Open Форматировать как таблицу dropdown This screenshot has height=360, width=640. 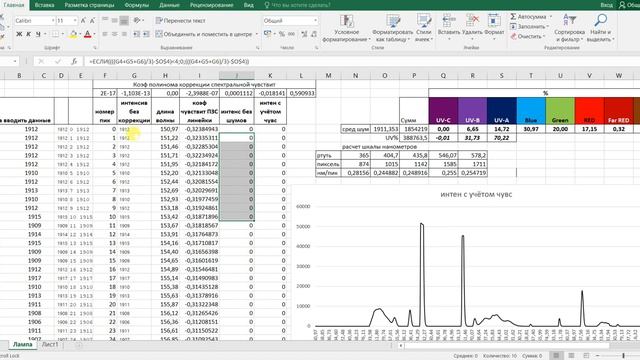click(393, 28)
